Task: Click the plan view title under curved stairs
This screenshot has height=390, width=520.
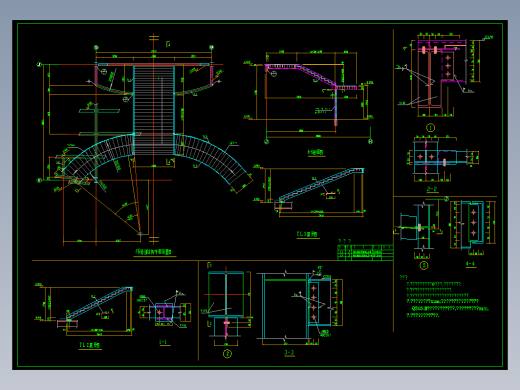Action: click(155, 252)
